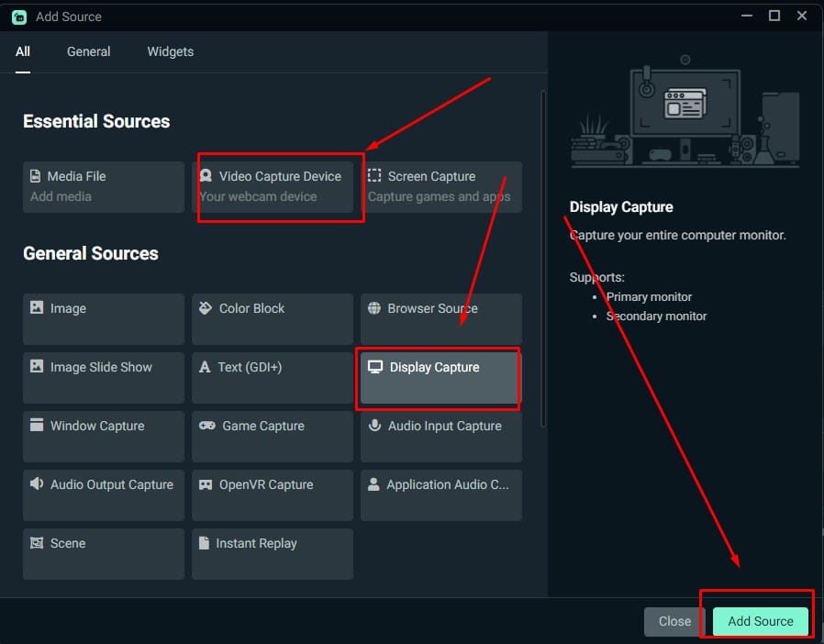Click the 'Add media' subtitle text

pyautogui.click(x=61, y=196)
